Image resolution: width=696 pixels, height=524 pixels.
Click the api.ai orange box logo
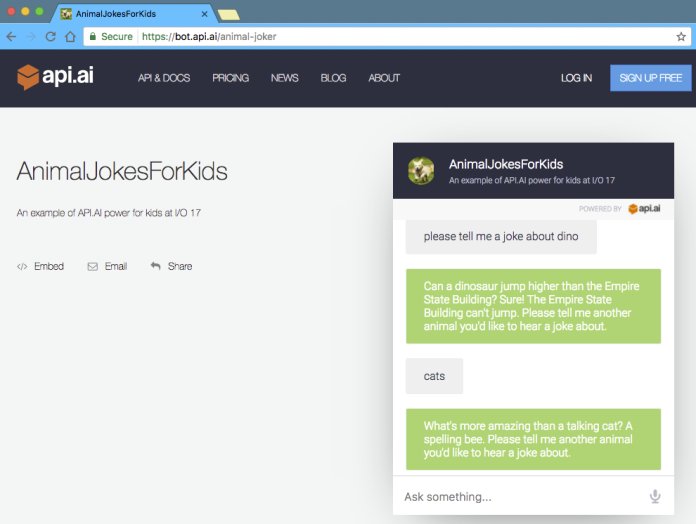(28, 77)
